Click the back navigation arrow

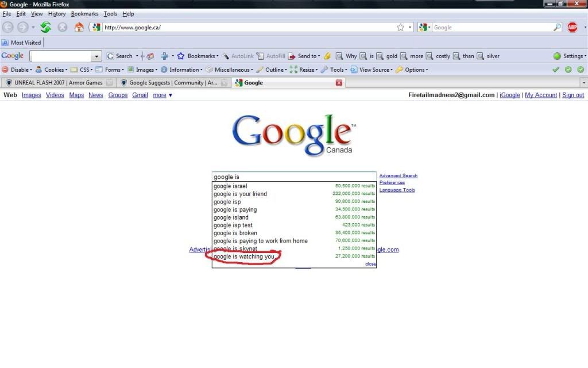pyautogui.click(x=8, y=28)
